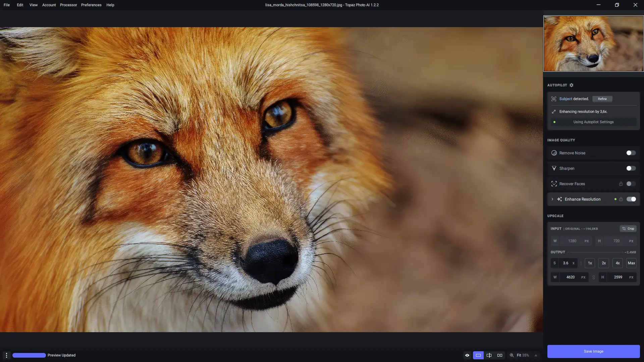The height and width of the screenshot is (362, 644).
Task: Click the Recover Faces icon
Action: 554,184
